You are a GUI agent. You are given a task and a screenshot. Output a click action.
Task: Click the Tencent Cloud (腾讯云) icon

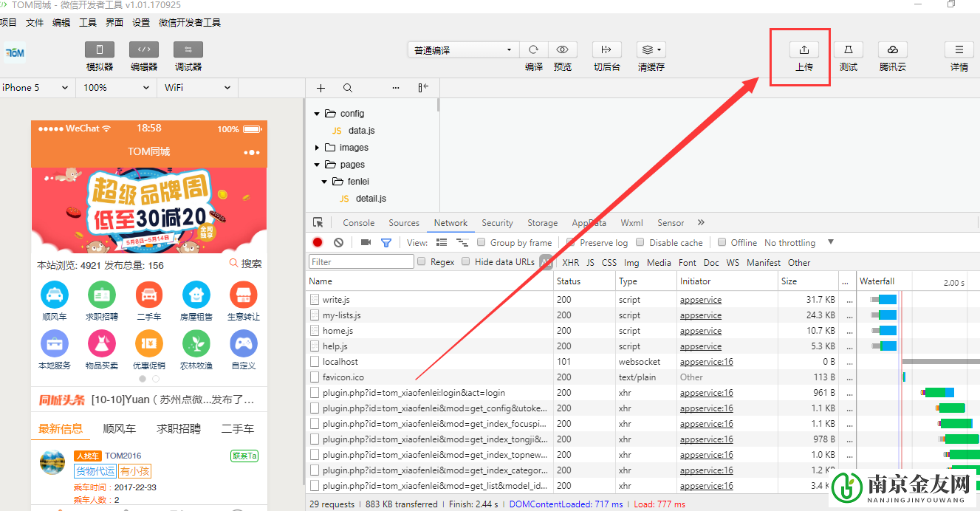point(892,50)
